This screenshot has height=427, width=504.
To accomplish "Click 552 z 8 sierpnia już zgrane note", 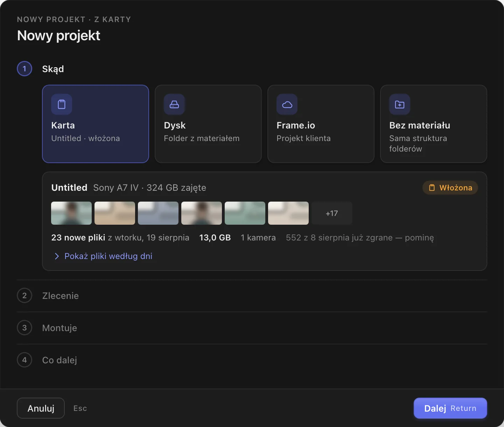I will coord(360,238).
